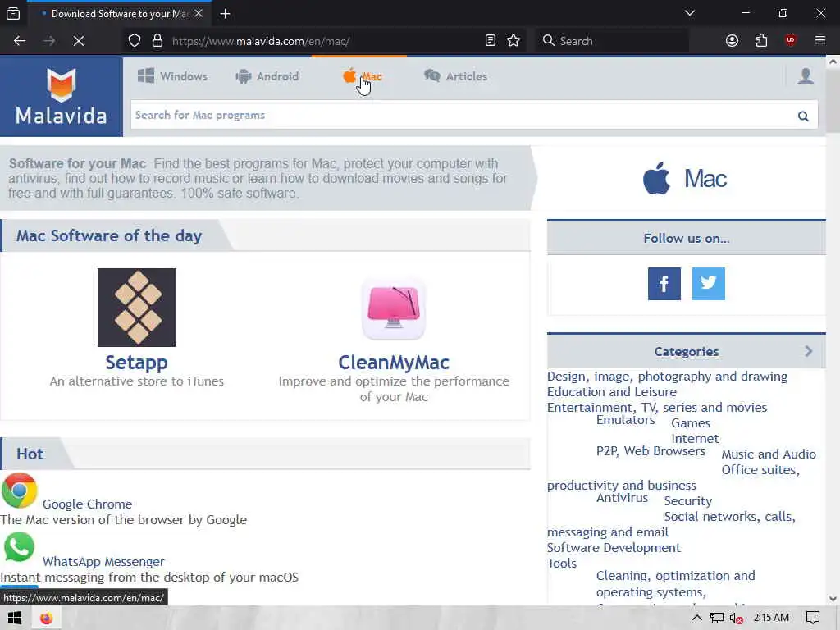Click the Firefox Search box
The image size is (840, 630).
612,41
